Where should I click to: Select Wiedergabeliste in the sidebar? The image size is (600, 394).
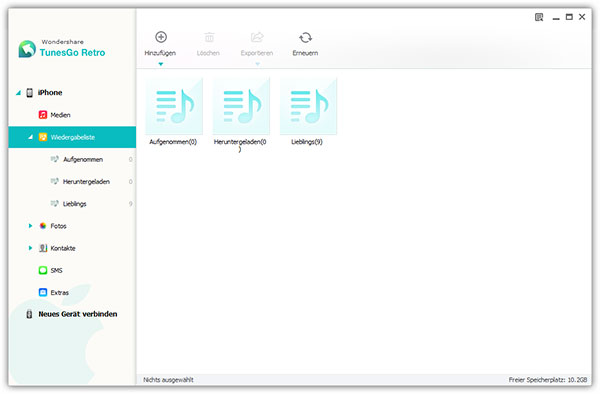pos(73,137)
